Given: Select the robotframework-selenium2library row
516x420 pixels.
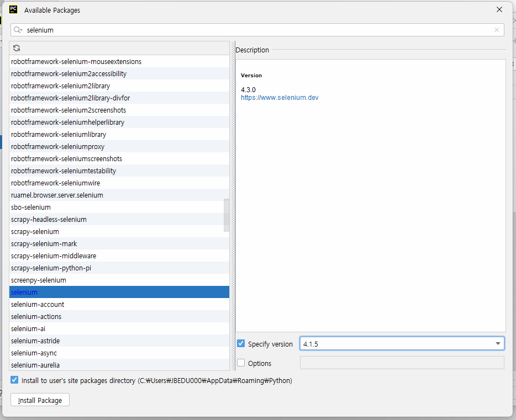Looking at the screenshot, I should [119, 86].
